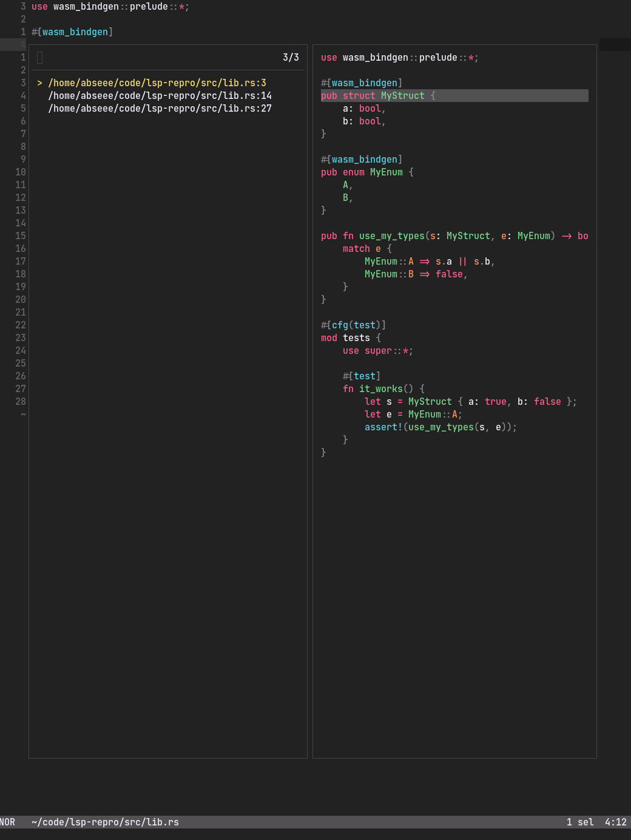Click 'MyEnum::B => false' preview line
This screenshot has width=631, height=840.
(416, 274)
